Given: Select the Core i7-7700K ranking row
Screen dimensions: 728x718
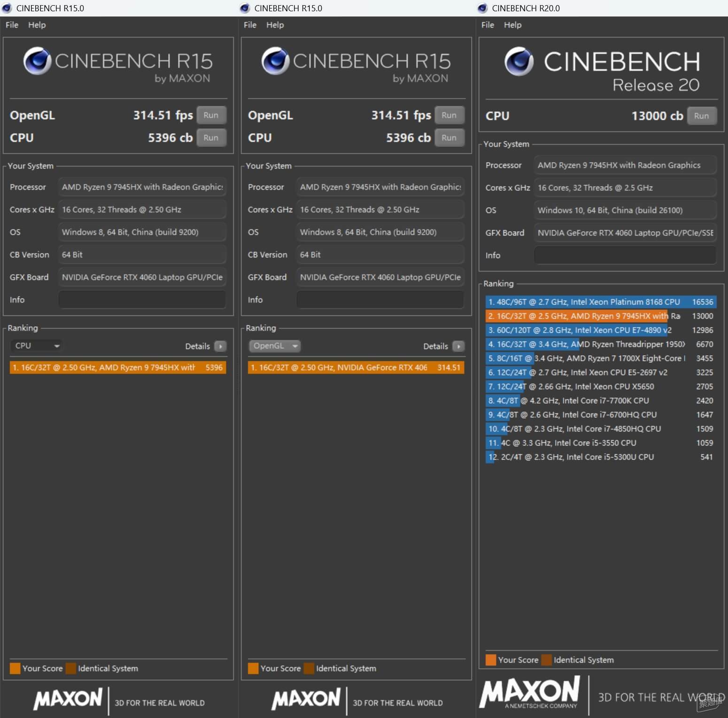Looking at the screenshot, I should (601, 400).
